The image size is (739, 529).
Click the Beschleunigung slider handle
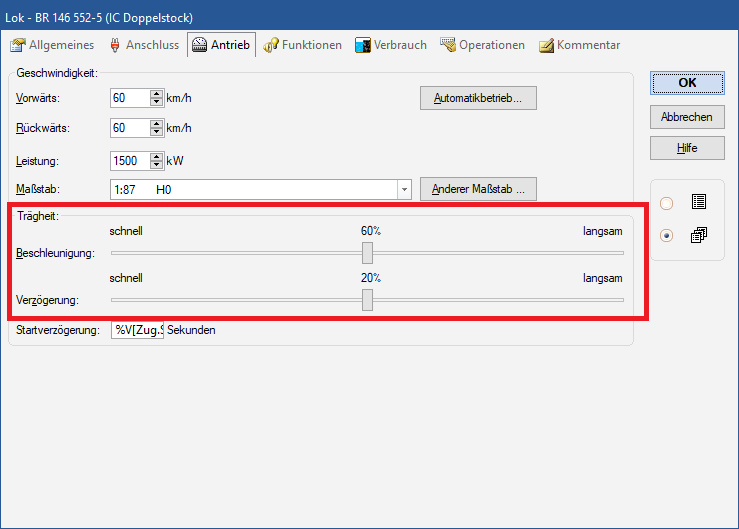point(367,253)
